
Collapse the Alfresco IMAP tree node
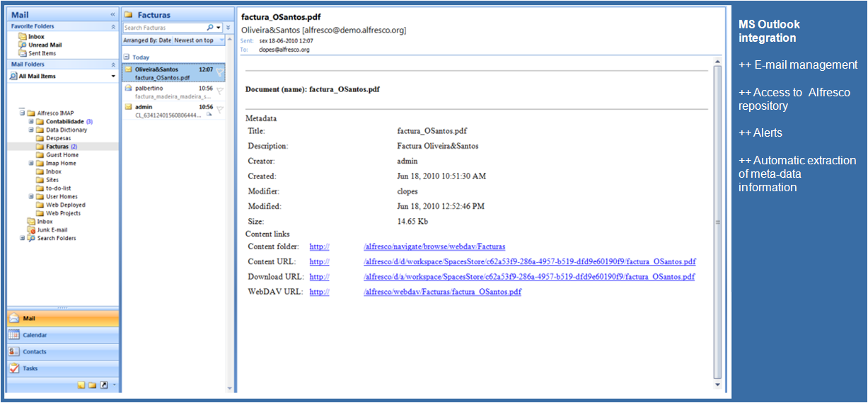22,113
